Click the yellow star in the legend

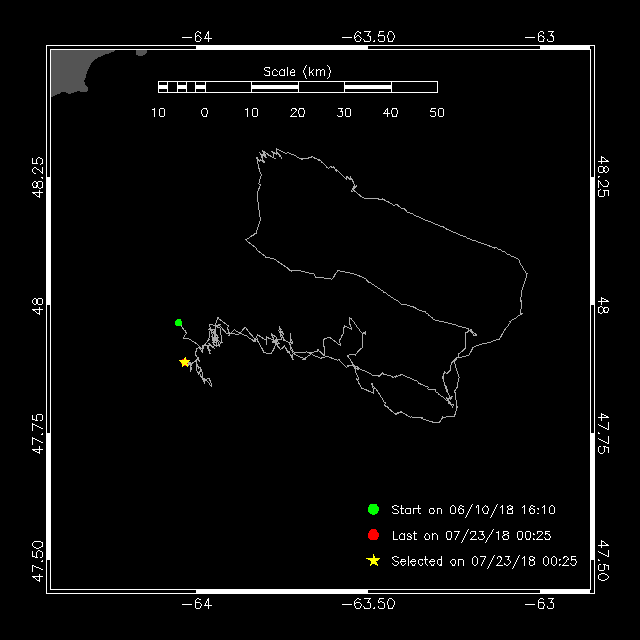click(373, 561)
